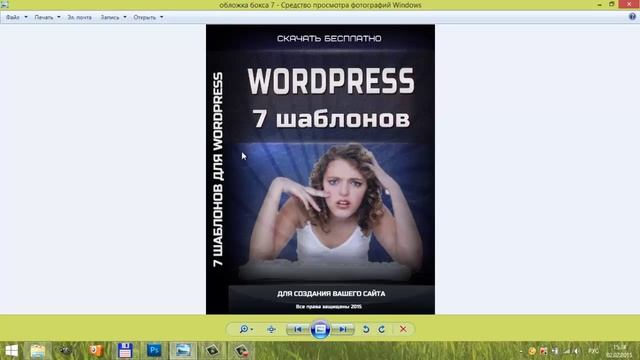Viewport: 640px width, 360px height.
Task: Click the floppy disk taskbar icon
Action: 125,351
